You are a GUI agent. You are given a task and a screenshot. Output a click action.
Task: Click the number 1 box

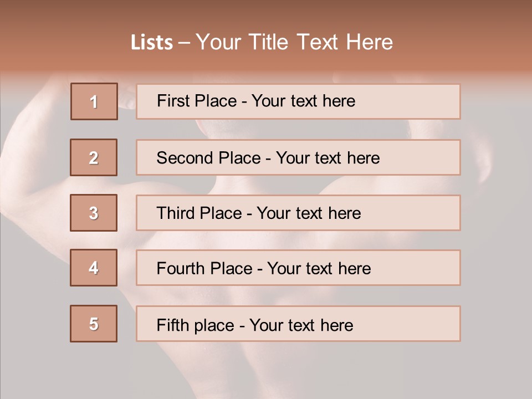point(94,101)
